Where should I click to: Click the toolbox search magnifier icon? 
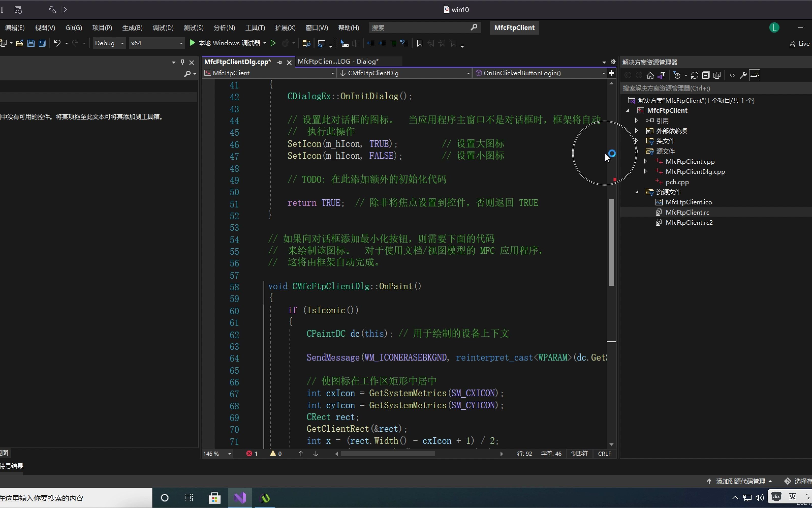click(x=187, y=73)
